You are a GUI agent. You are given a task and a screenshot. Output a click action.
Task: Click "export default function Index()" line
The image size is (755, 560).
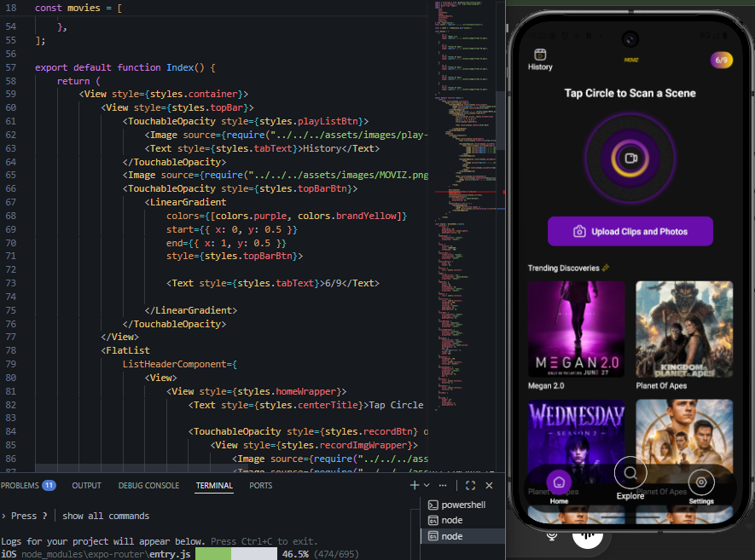(125, 67)
